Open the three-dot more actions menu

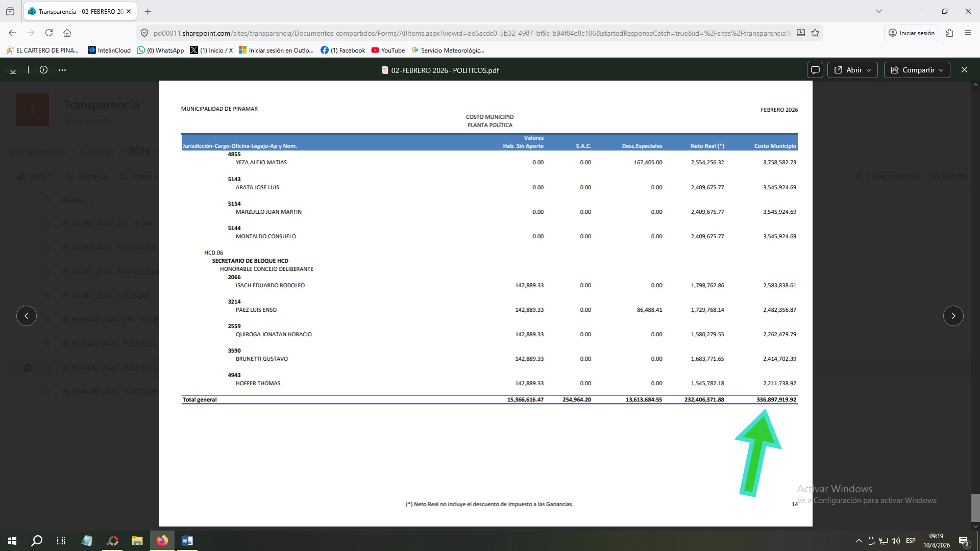62,70
